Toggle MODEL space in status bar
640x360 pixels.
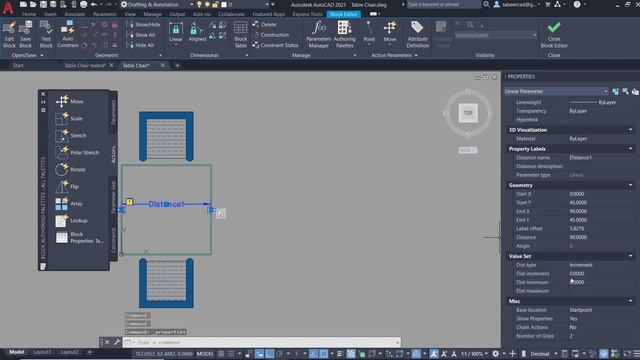click(205, 354)
